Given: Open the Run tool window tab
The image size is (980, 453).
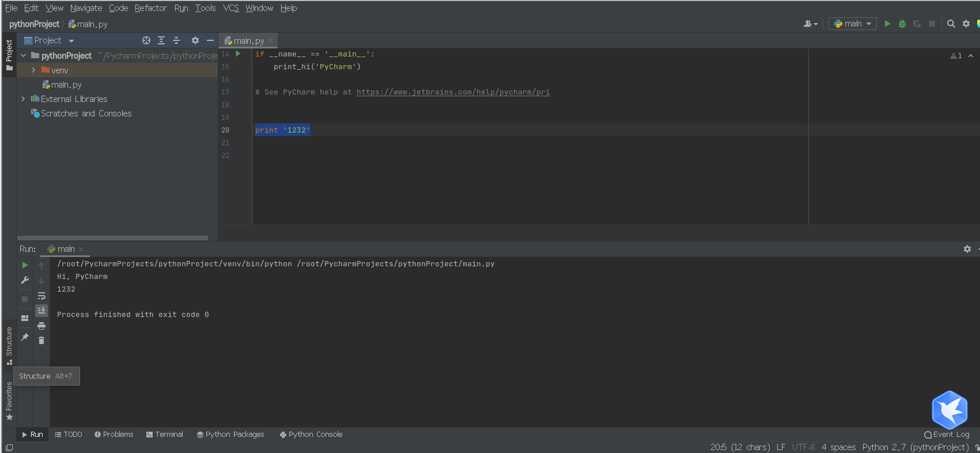Looking at the screenshot, I should [32, 435].
